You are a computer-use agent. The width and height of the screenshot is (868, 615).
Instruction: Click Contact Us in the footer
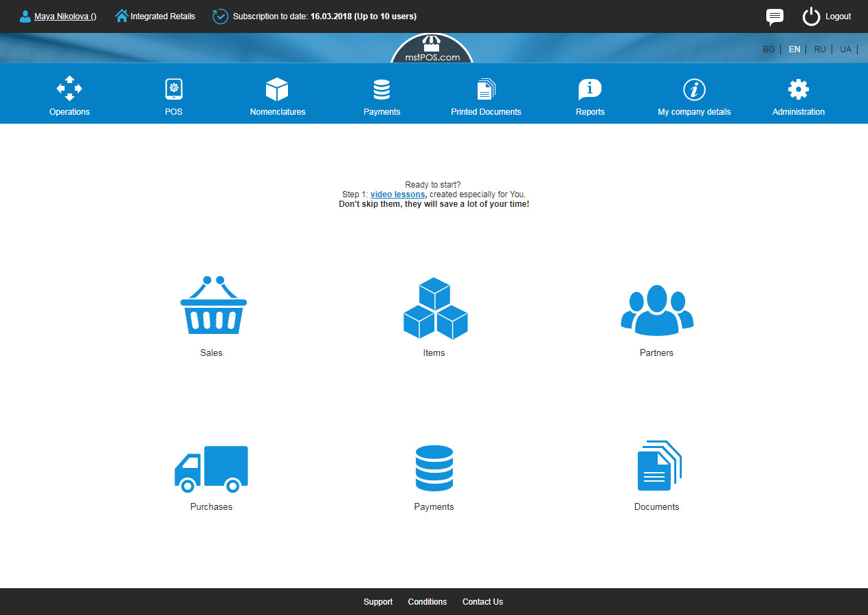(x=482, y=602)
